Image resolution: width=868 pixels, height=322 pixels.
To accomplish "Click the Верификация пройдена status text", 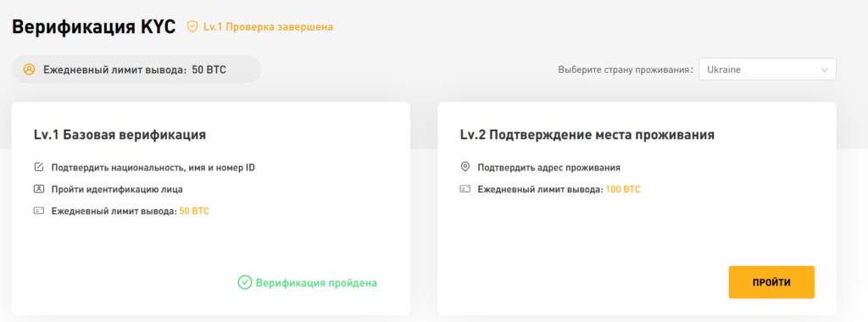I will pos(317,283).
